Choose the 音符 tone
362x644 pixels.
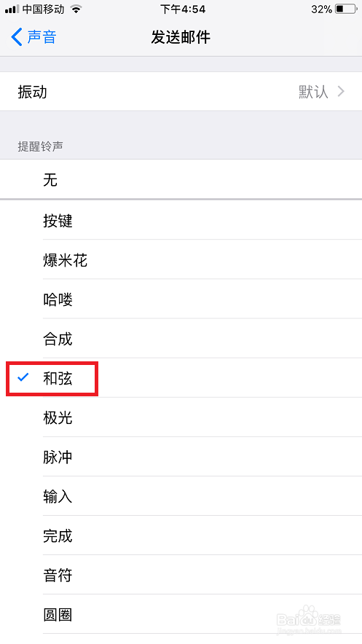pos(181,575)
